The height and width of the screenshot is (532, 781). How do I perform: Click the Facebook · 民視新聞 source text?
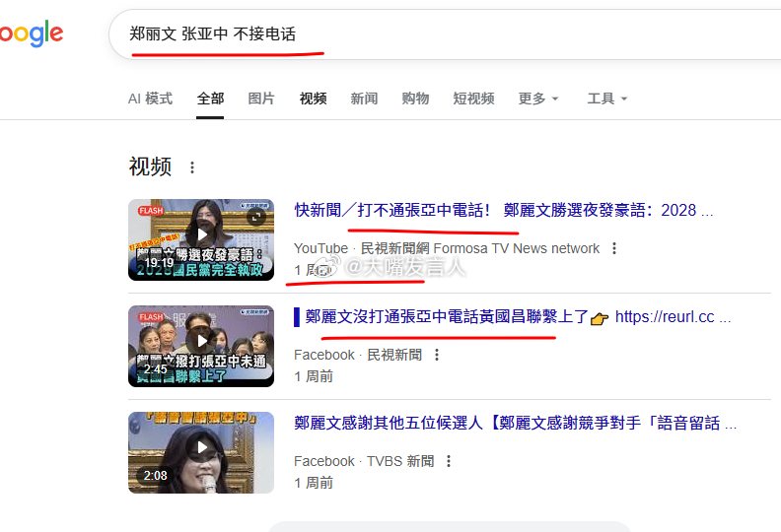click(358, 355)
